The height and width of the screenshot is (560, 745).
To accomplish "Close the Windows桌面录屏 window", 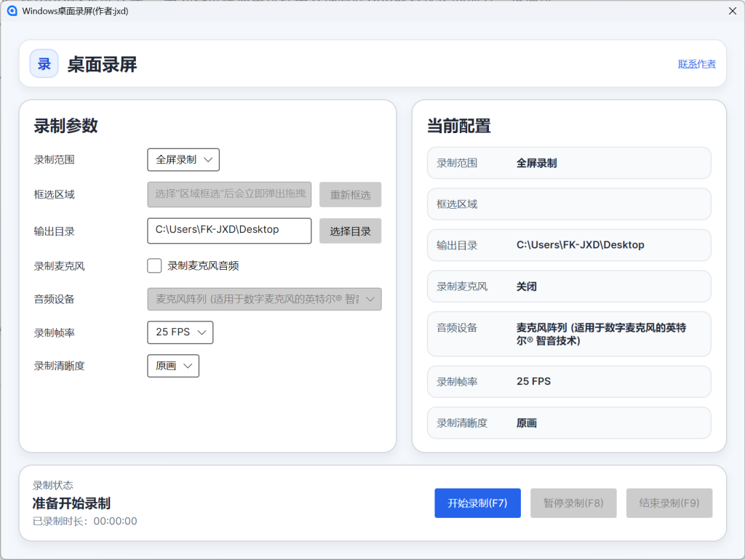I will click(x=732, y=11).
